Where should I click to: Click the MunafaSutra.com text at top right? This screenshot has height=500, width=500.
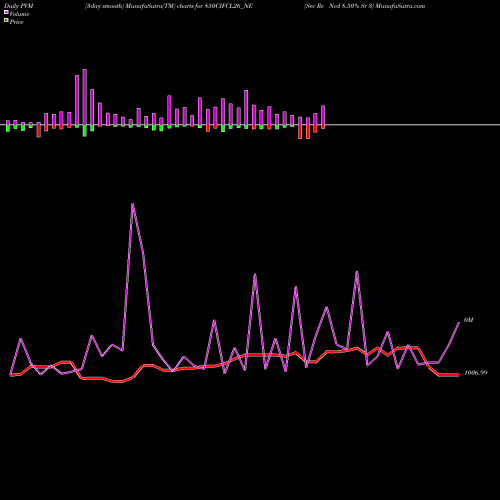(x=400, y=6)
